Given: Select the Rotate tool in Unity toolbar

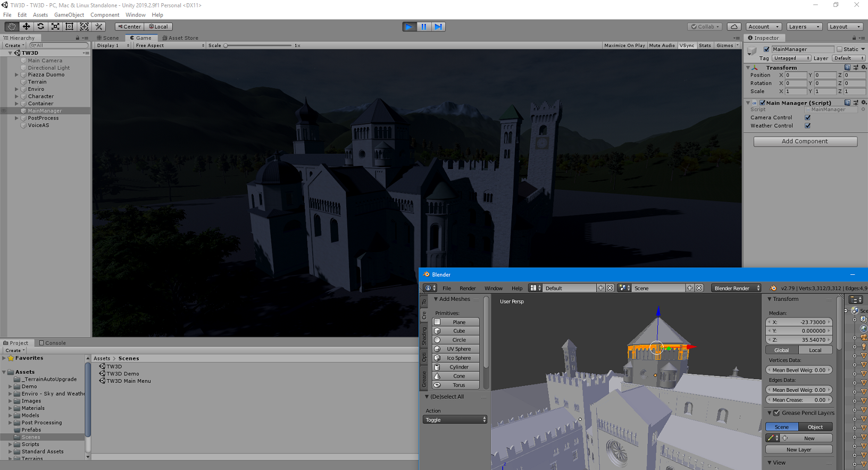Looking at the screenshot, I should tap(40, 27).
